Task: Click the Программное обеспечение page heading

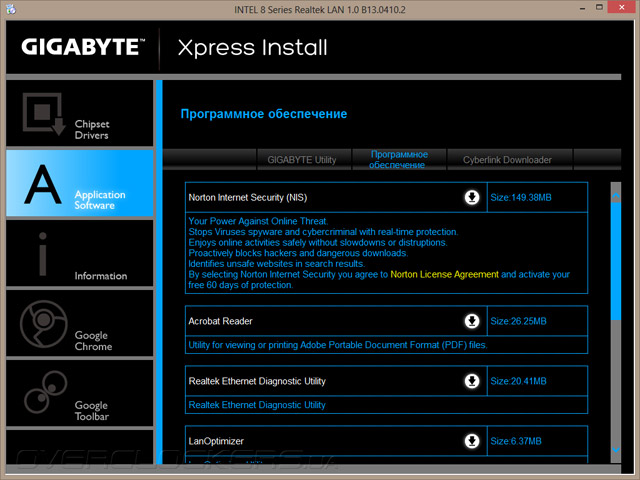Action: (264, 114)
